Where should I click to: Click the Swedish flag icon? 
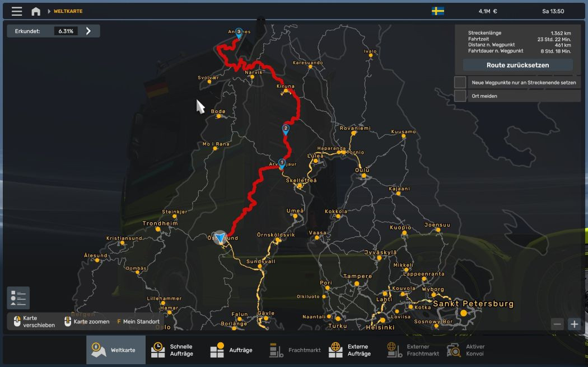pos(438,11)
